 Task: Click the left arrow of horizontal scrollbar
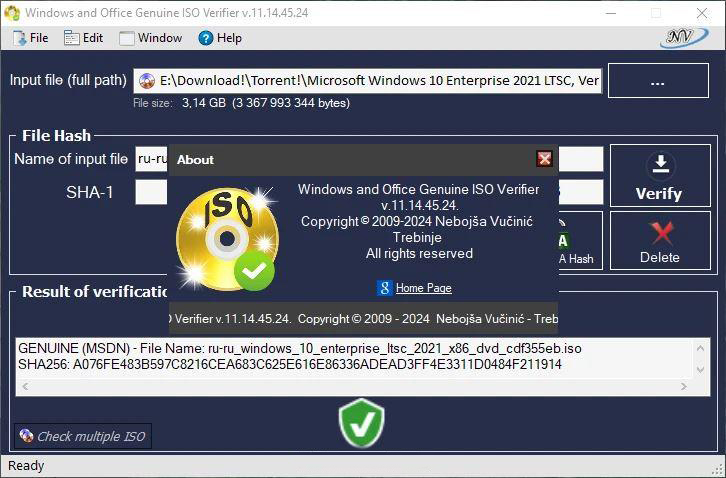[25, 386]
